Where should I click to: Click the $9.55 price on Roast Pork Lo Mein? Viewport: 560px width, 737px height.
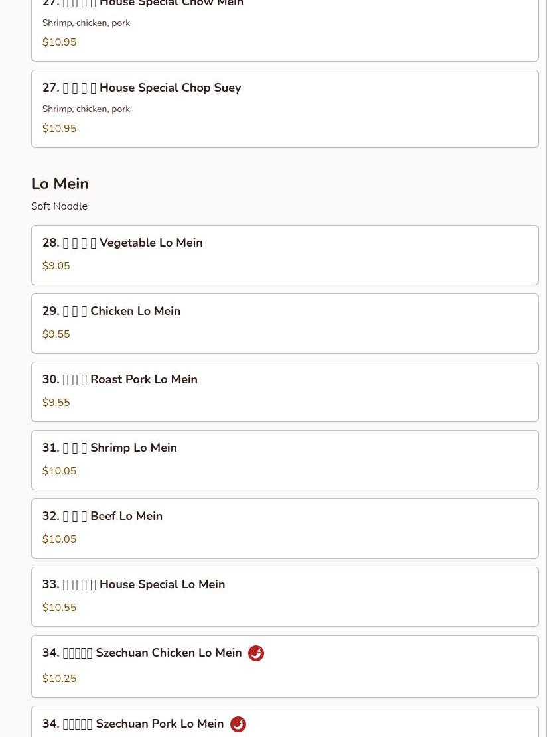(56, 403)
